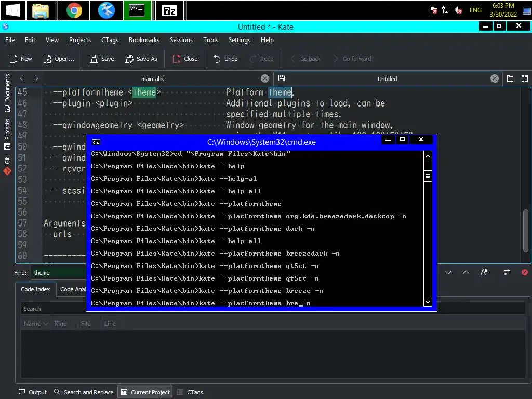Undo the last edit
Screen dimensions: 532x399
click(225, 59)
